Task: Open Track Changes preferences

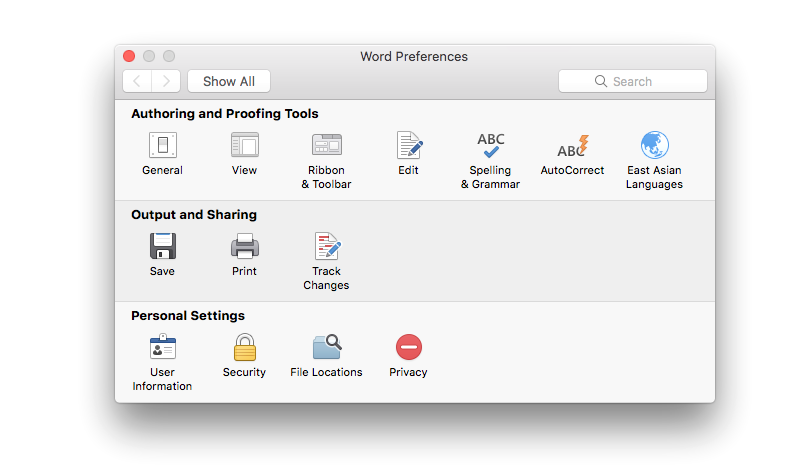Action: [326, 246]
